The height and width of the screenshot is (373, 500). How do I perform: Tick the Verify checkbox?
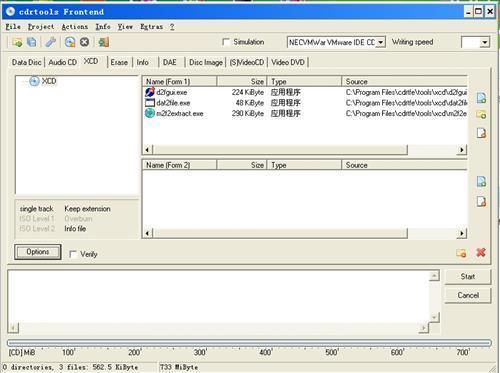tap(73, 254)
